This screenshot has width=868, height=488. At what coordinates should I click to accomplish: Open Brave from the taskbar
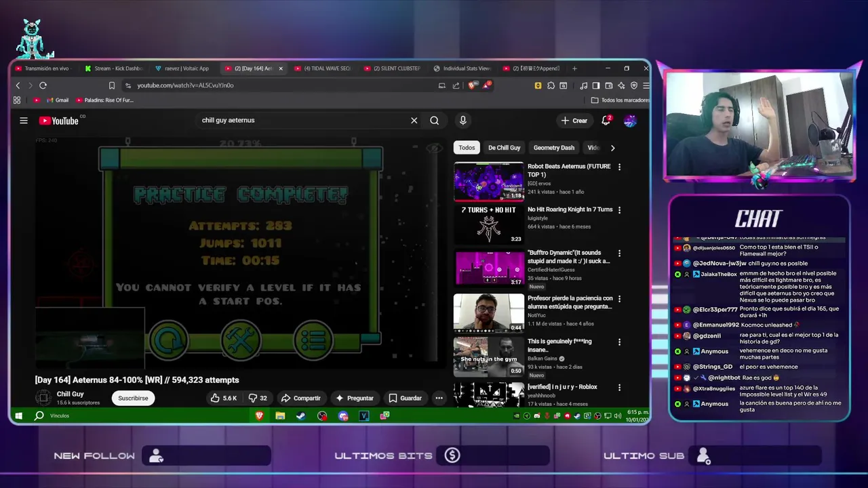click(259, 415)
